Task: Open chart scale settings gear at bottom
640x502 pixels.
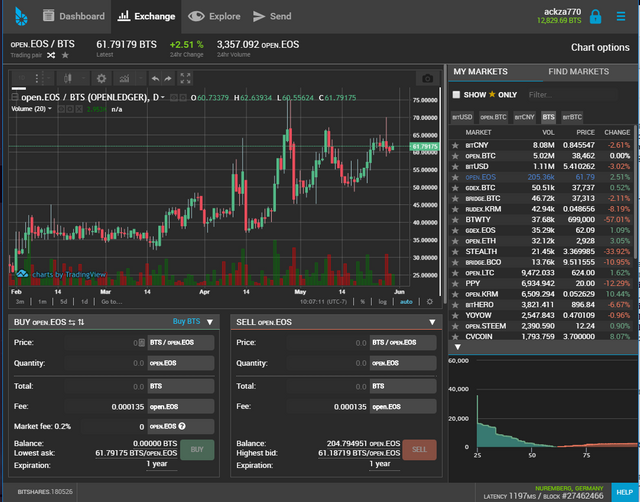Action: click(x=430, y=302)
